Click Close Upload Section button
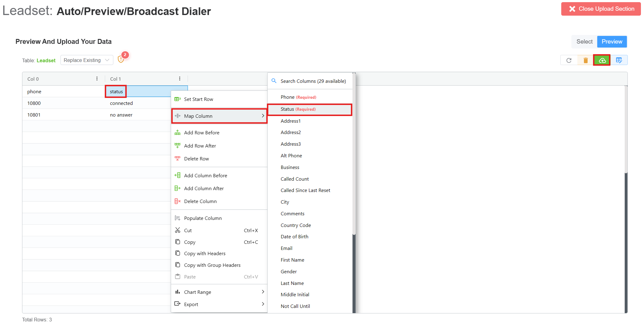The height and width of the screenshot is (326, 644). point(601,9)
